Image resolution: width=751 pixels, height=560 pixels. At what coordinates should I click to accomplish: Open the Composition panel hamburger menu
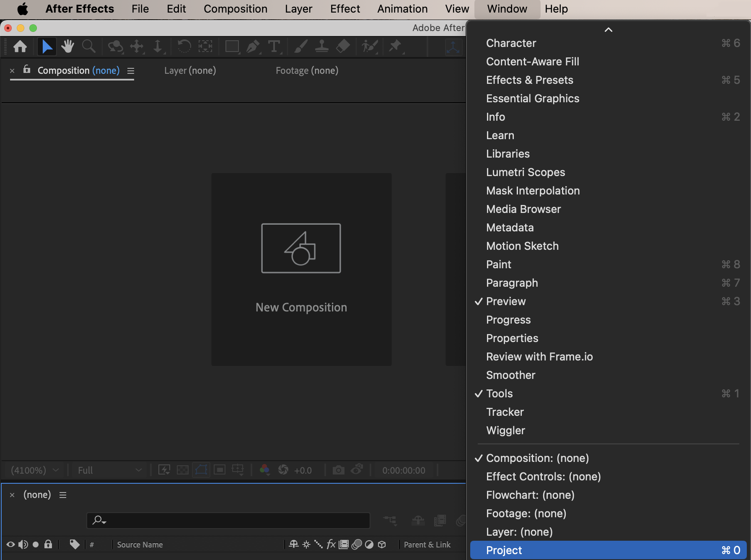coord(131,71)
